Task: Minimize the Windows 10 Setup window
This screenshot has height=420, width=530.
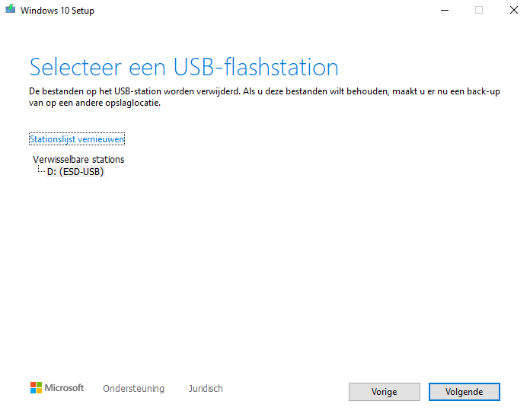Action: [445, 10]
